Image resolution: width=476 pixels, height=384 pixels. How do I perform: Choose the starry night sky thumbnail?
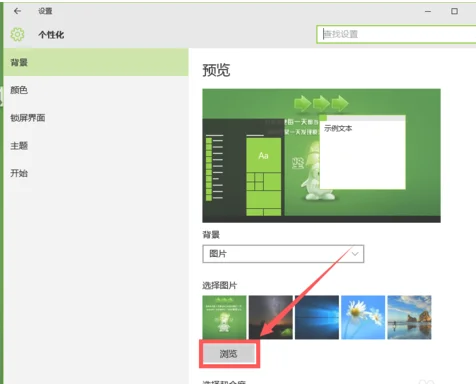point(271,317)
